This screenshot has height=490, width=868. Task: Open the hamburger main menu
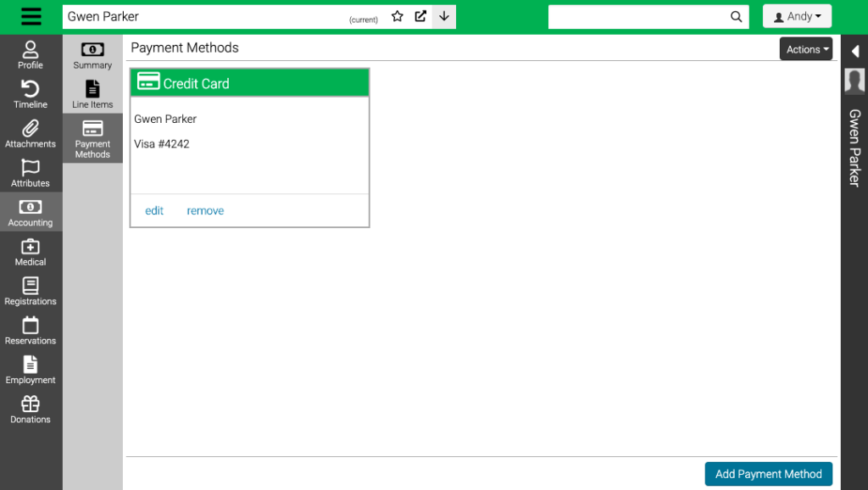31,17
